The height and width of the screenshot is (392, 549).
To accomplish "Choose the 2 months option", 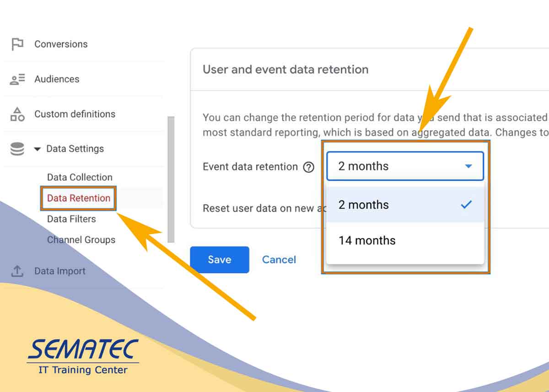I will pos(405,204).
